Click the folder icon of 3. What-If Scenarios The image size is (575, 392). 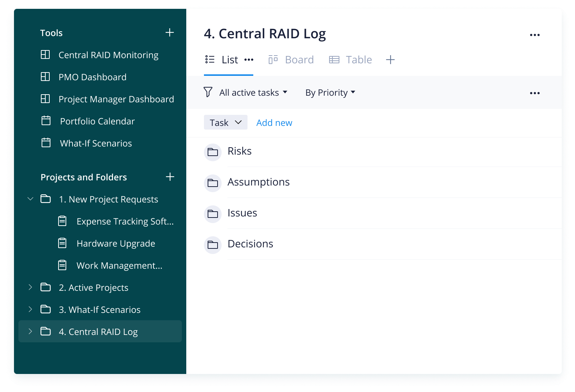[46, 309]
